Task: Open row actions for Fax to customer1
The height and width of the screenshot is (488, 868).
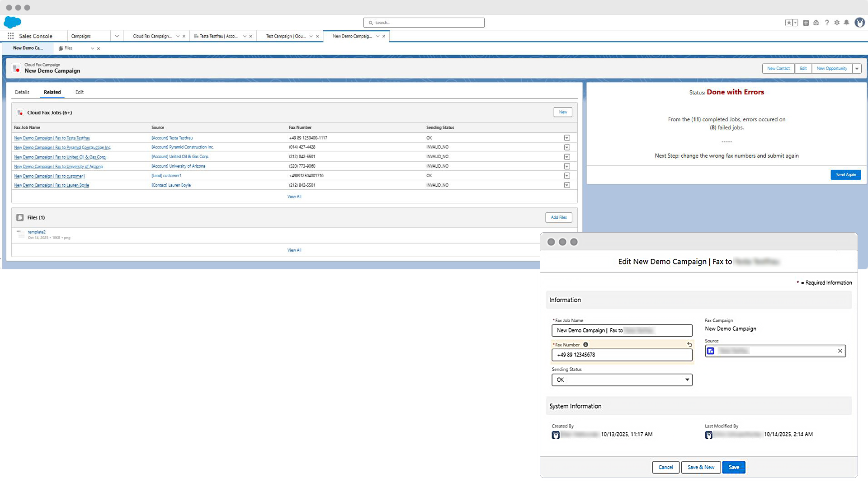Action: (x=567, y=176)
